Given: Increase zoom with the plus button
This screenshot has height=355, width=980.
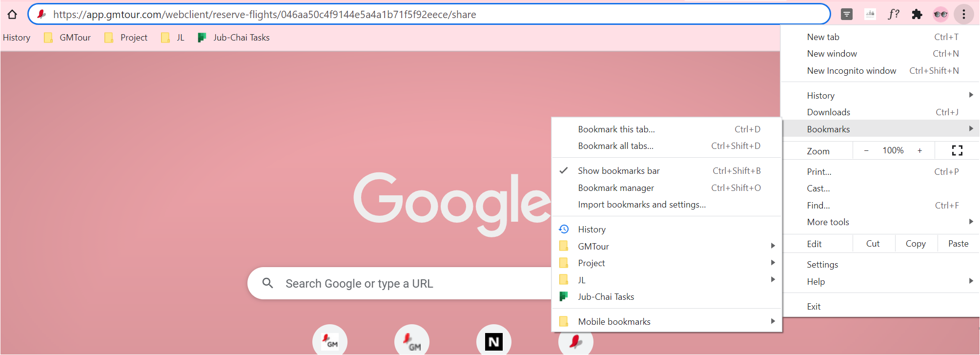Looking at the screenshot, I should pos(919,150).
